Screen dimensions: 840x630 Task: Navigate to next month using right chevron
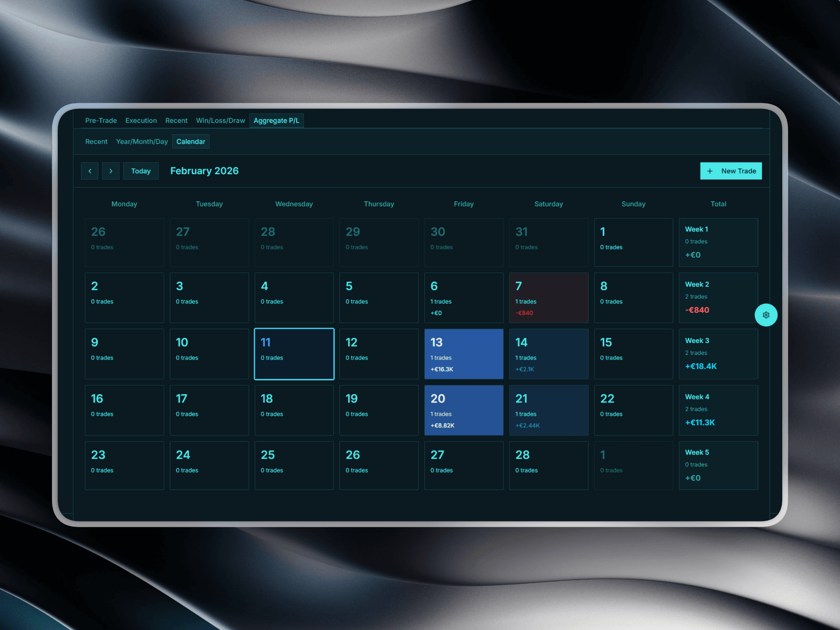pyautogui.click(x=111, y=171)
